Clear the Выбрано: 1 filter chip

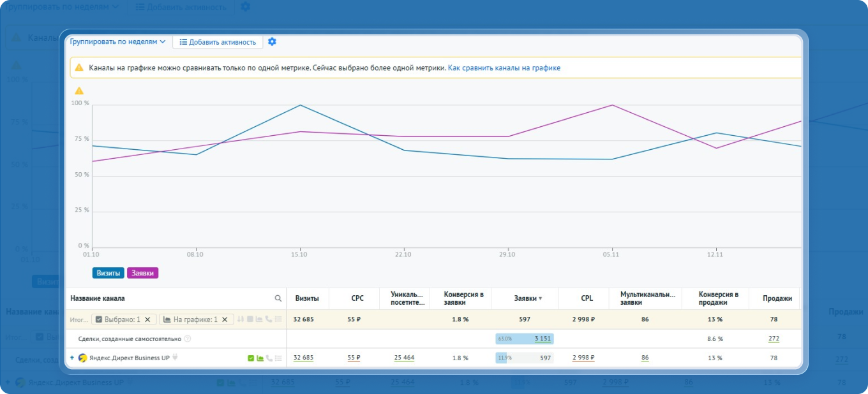tap(147, 319)
